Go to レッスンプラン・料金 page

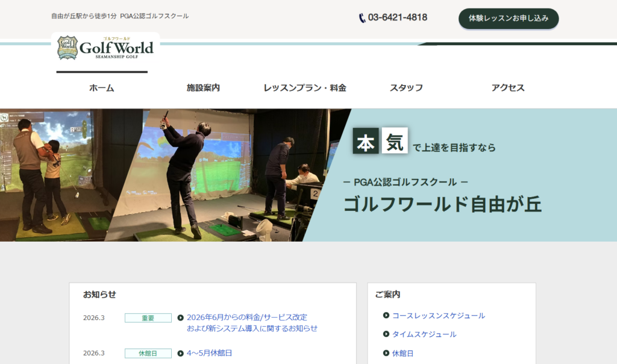pyautogui.click(x=305, y=88)
